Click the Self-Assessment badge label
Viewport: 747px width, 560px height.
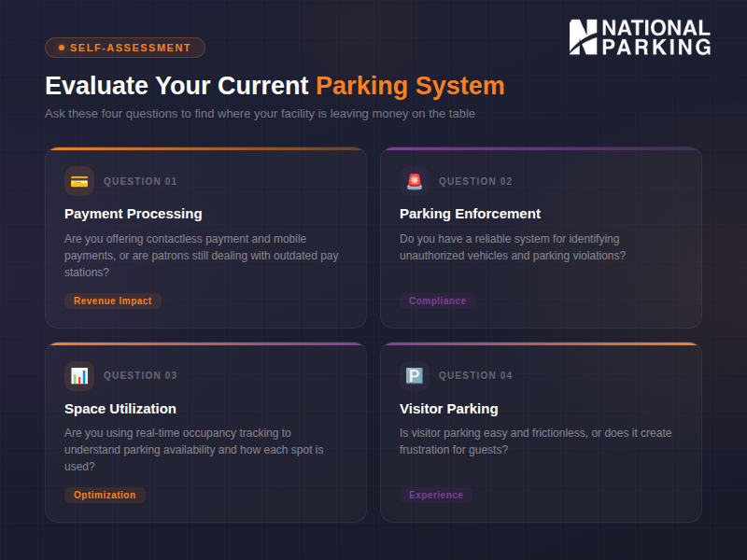click(x=131, y=48)
